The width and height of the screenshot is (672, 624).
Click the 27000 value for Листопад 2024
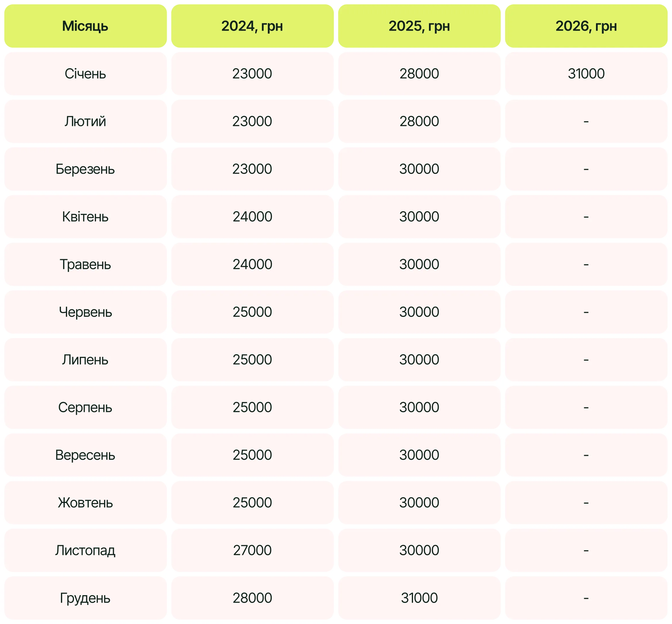click(x=252, y=550)
